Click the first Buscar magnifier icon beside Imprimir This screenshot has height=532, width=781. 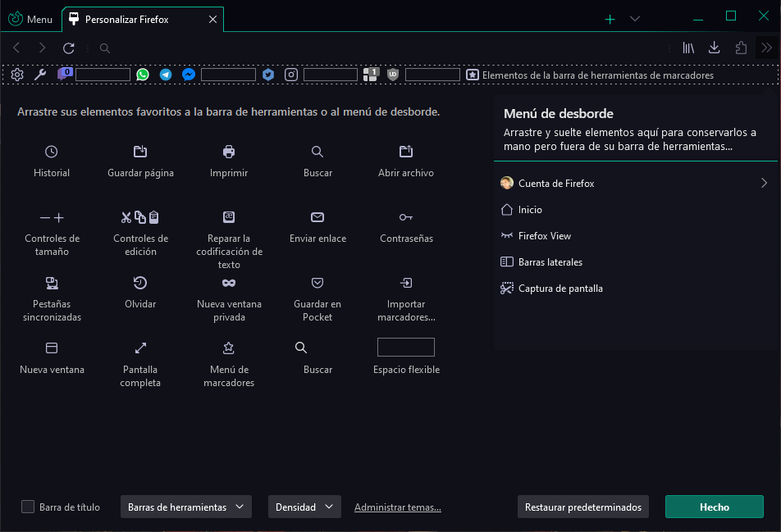click(x=317, y=152)
